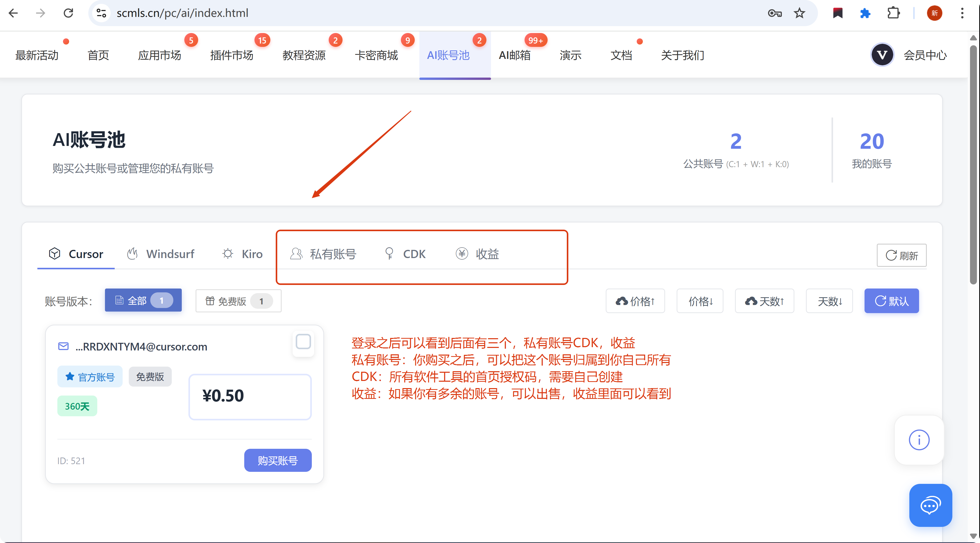Open the 私有账号 tab
This screenshot has height=543, width=980.
pos(324,254)
